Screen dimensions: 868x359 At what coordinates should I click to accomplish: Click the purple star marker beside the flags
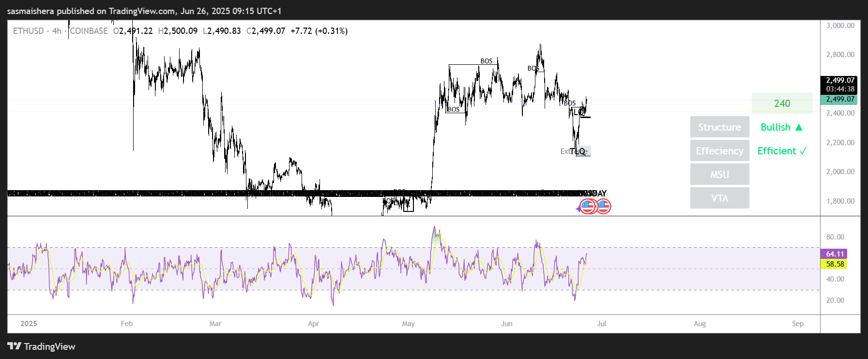[x=578, y=209]
